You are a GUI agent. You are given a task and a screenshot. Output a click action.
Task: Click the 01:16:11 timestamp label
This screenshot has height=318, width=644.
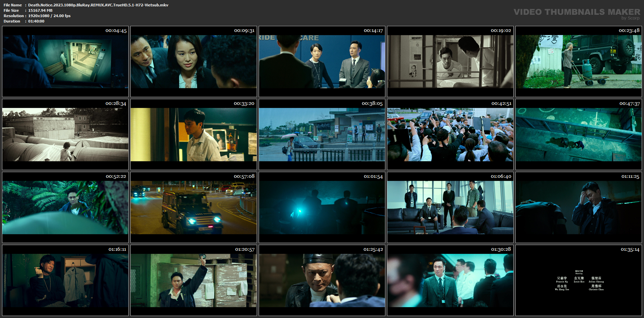(x=117, y=249)
